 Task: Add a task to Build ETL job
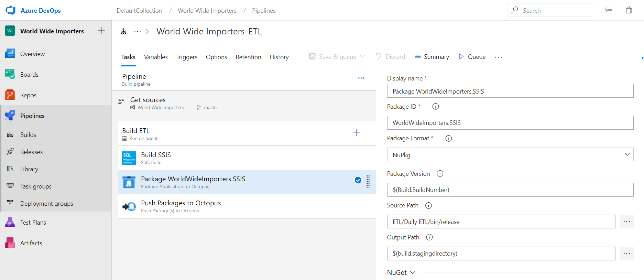(357, 133)
